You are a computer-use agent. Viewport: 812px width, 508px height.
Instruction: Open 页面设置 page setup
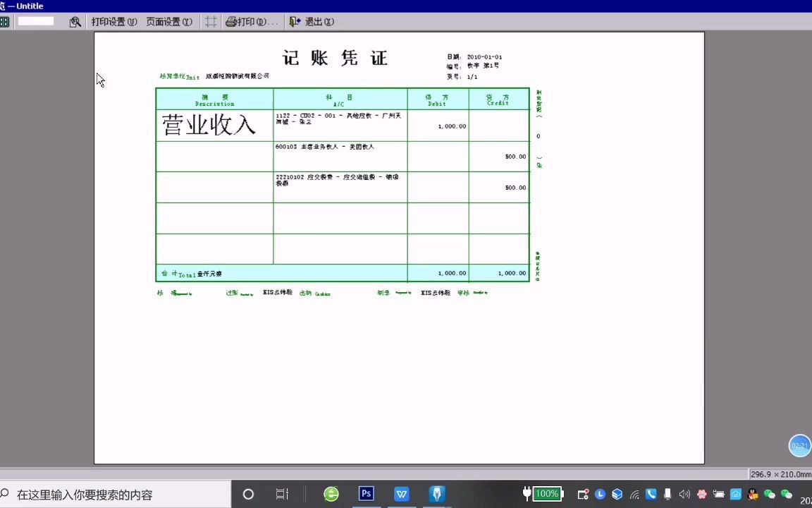[169, 22]
